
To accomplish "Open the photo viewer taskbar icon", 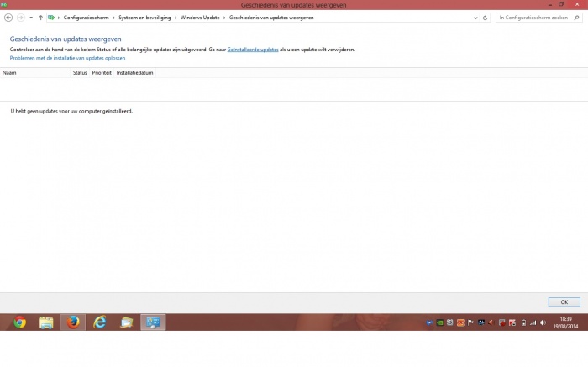I will [x=126, y=322].
